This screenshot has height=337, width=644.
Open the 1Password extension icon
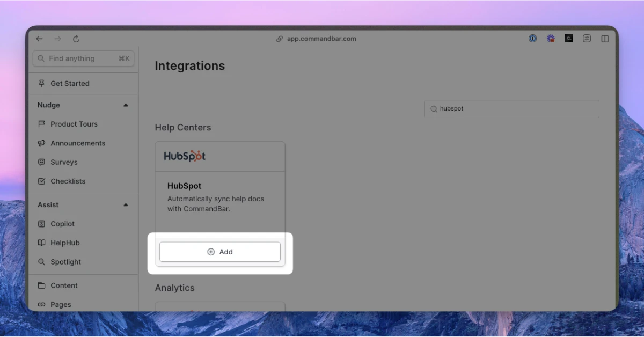(532, 39)
